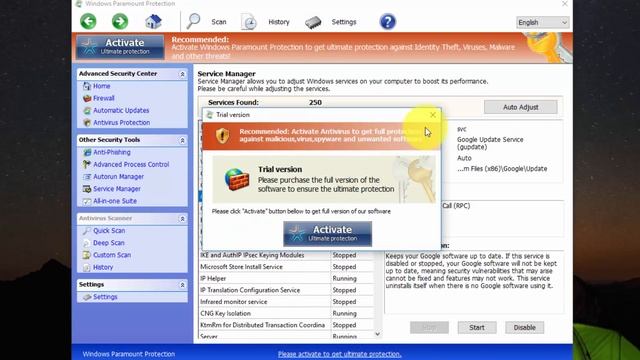Click the Google Update Service (gupdate) name text
The image size is (640, 360).
pos(490,143)
